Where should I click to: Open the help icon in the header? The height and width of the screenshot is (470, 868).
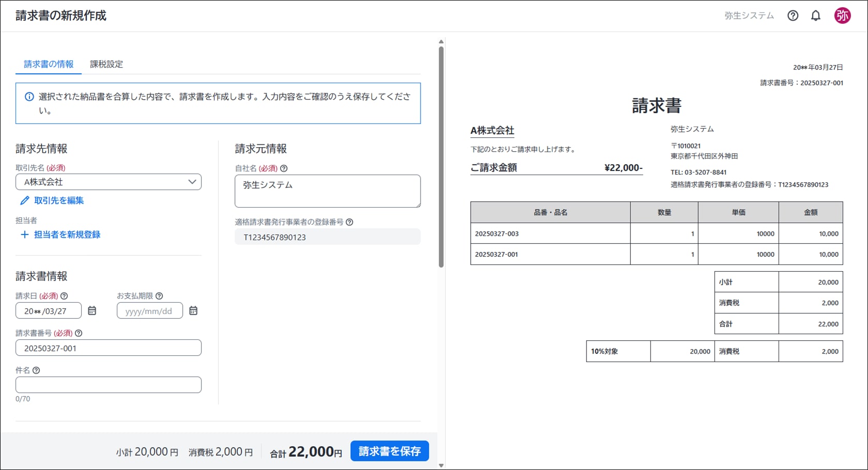click(793, 15)
